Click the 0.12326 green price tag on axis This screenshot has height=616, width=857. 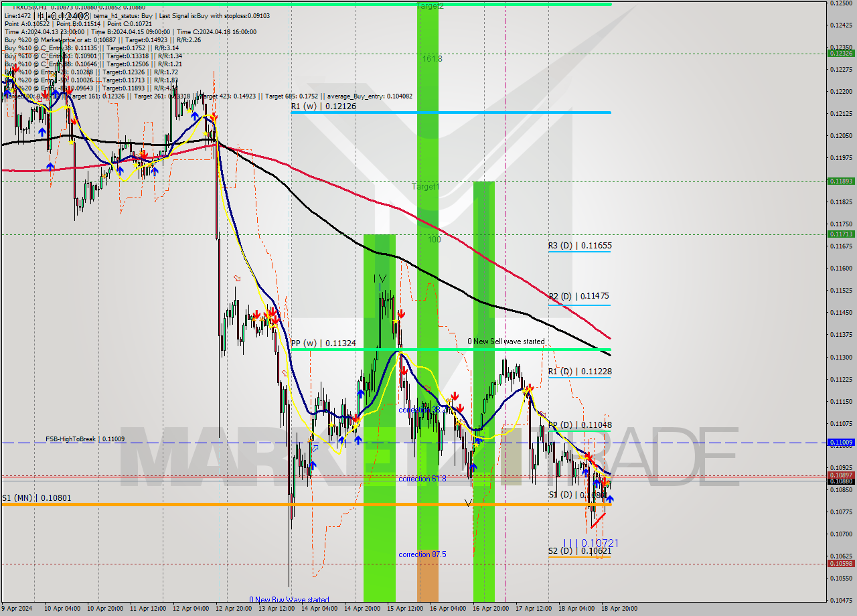[x=841, y=53]
